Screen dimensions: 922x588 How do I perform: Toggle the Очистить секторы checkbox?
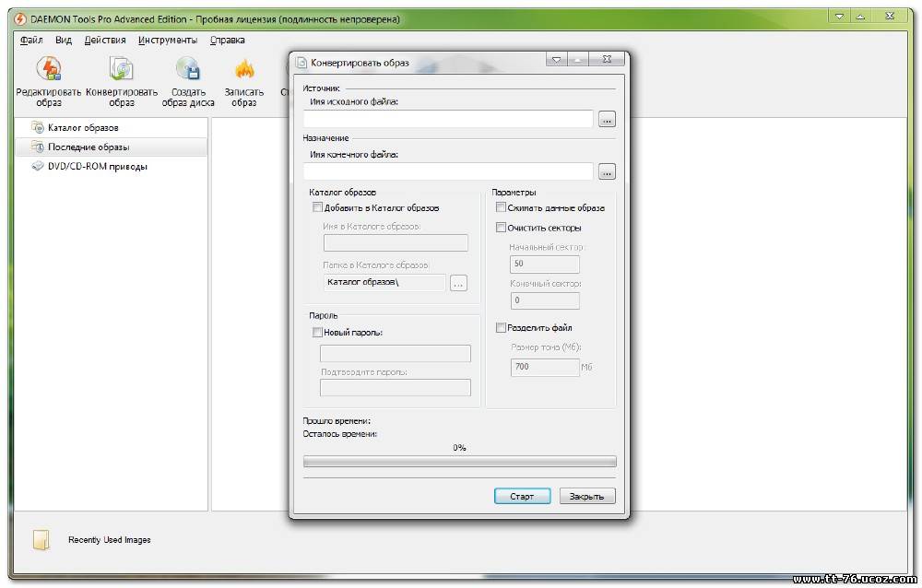(x=501, y=228)
